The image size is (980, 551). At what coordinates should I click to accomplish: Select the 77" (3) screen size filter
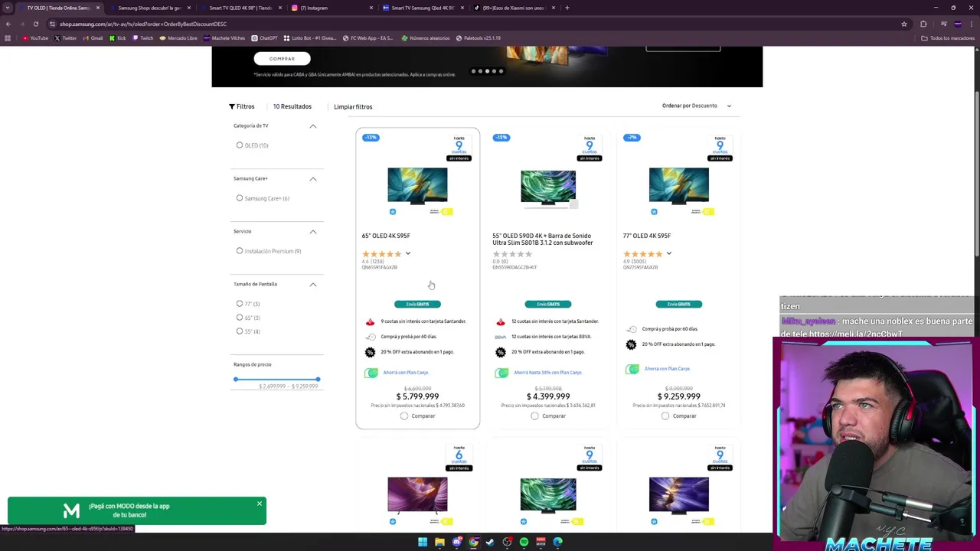click(x=240, y=304)
